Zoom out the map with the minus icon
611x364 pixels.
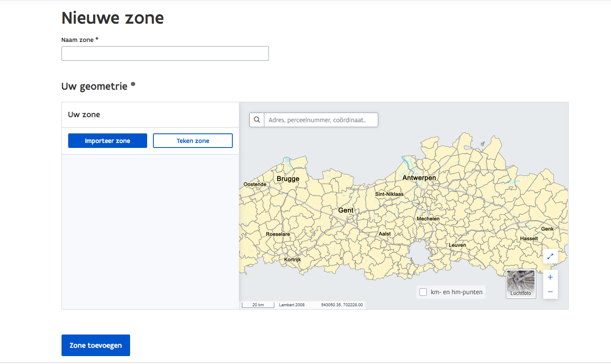(550, 292)
